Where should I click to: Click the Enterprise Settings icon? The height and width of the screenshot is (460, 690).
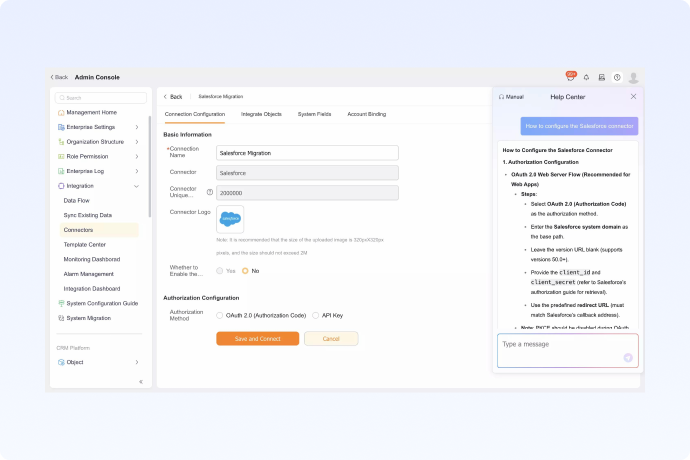pos(61,127)
